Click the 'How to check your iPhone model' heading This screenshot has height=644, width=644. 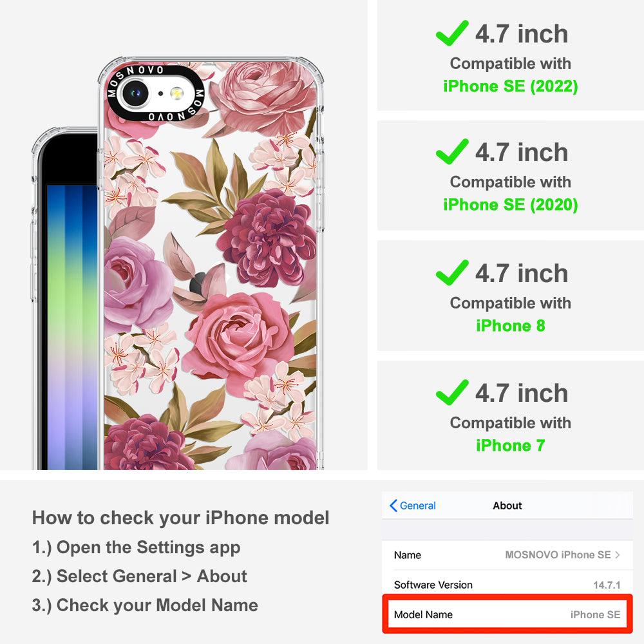pos(181,518)
